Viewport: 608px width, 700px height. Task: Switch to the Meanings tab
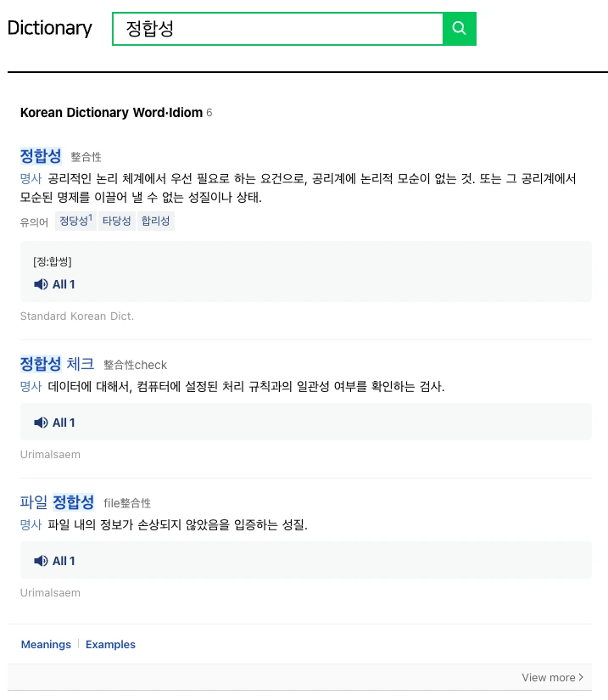click(x=46, y=644)
